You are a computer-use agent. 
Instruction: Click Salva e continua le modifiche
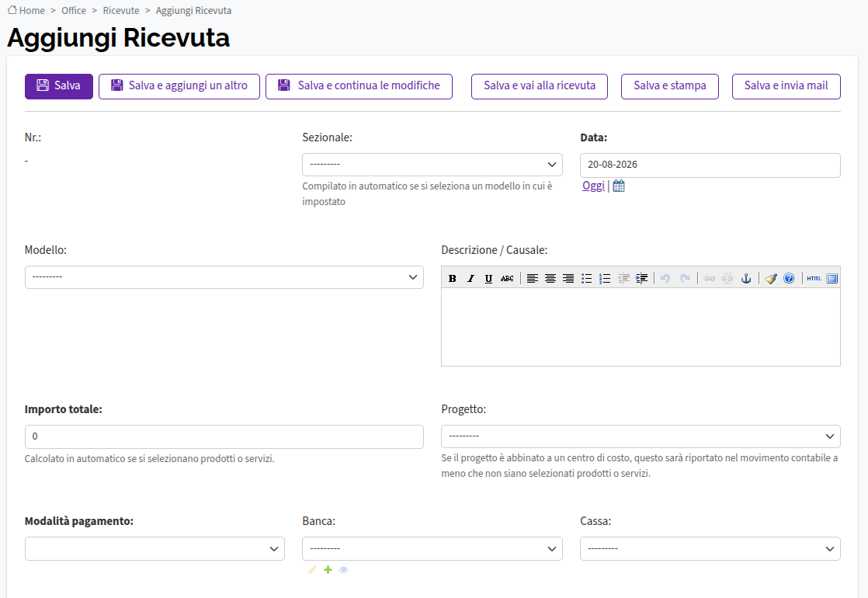[x=359, y=86]
